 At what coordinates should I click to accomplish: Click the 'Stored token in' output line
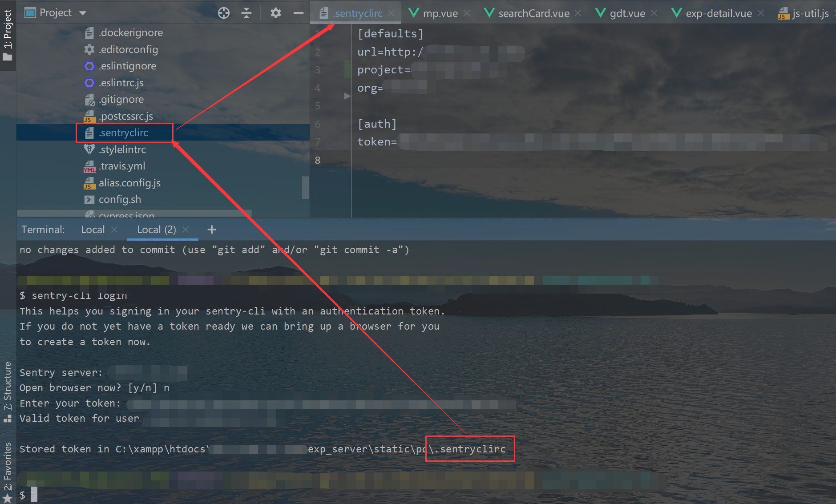point(263,449)
